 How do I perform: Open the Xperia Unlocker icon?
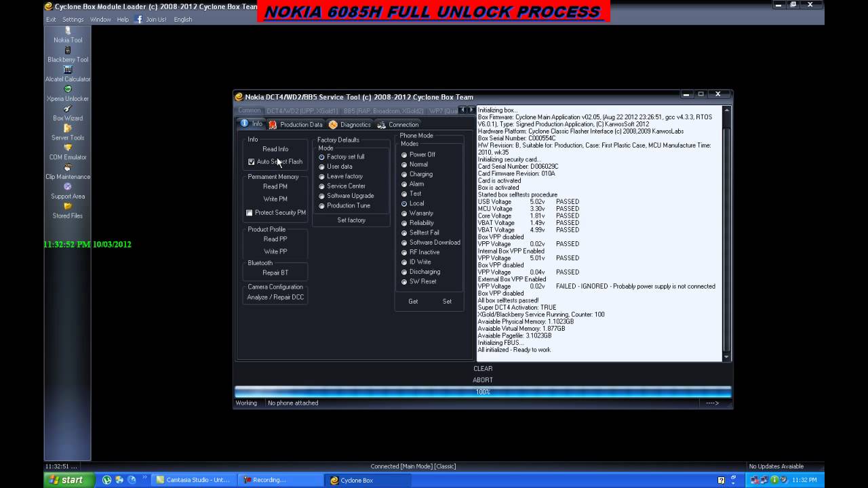click(x=68, y=89)
